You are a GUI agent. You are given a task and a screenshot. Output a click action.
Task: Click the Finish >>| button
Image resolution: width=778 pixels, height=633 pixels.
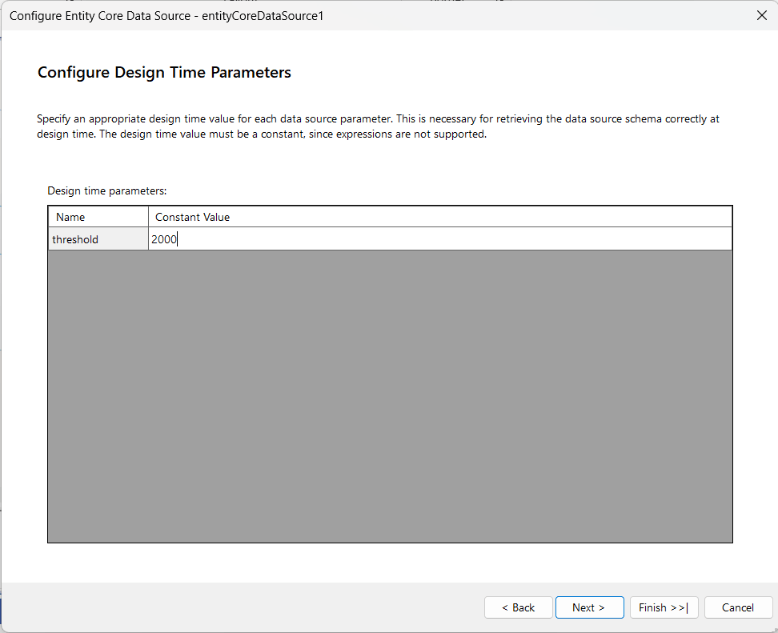[x=664, y=607]
